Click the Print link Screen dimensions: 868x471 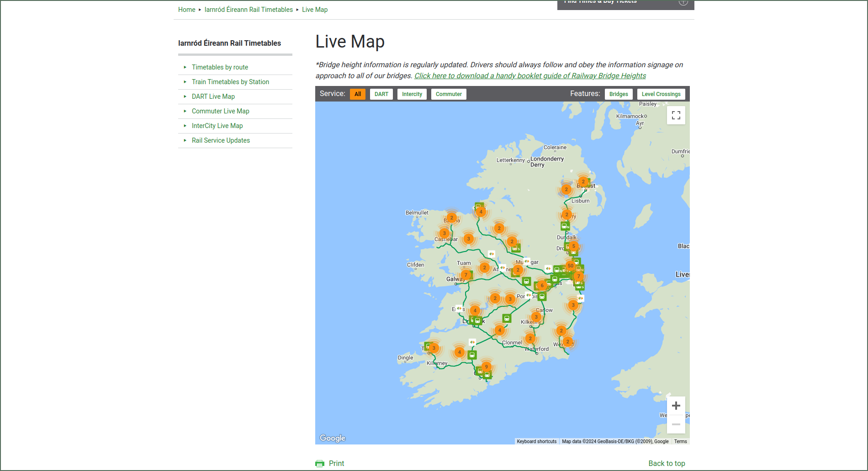coord(336,464)
